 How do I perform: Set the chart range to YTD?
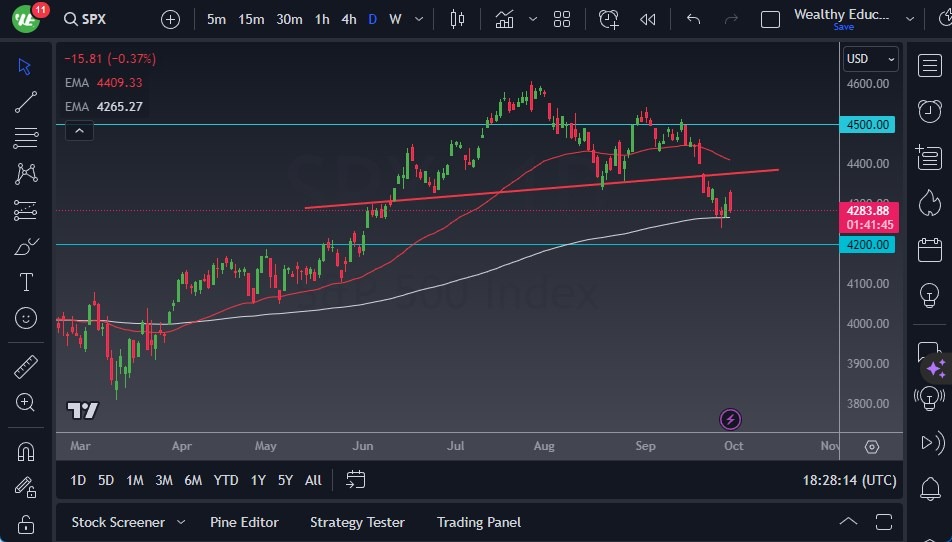coord(226,480)
